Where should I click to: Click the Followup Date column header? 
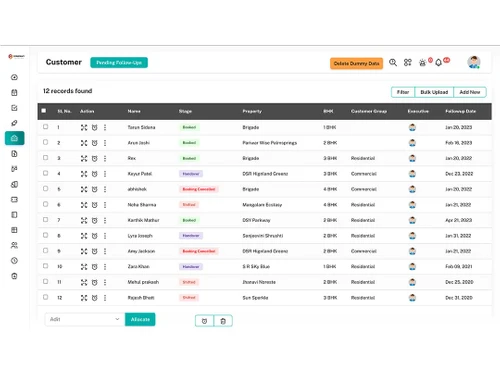point(461,111)
